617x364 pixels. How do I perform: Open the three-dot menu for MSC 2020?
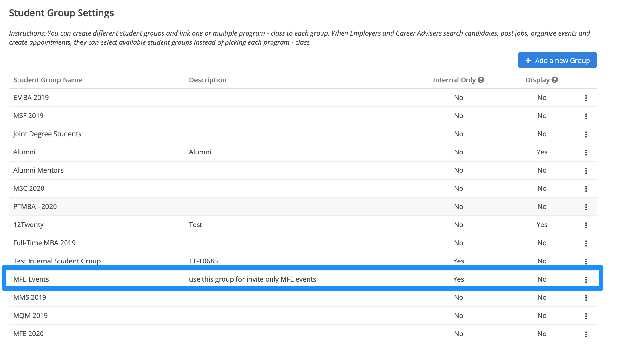(586, 189)
